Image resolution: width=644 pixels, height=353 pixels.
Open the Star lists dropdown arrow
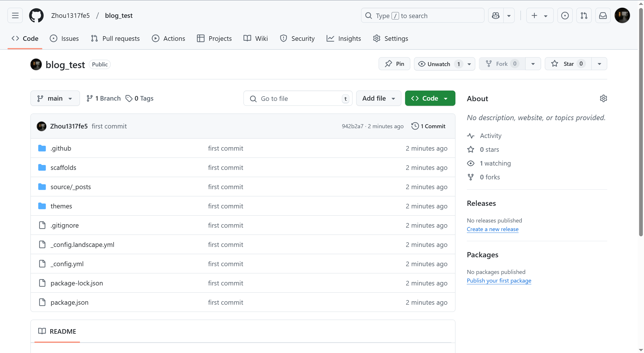pos(599,64)
